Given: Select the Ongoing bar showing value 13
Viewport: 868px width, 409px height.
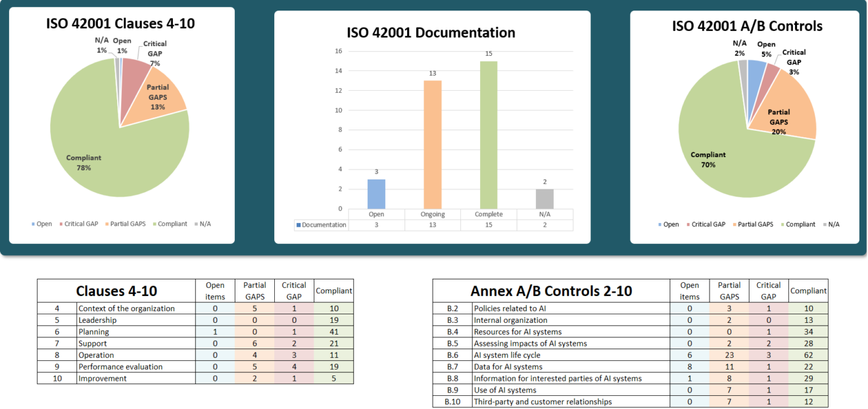Looking at the screenshot, I should point(432,145).
